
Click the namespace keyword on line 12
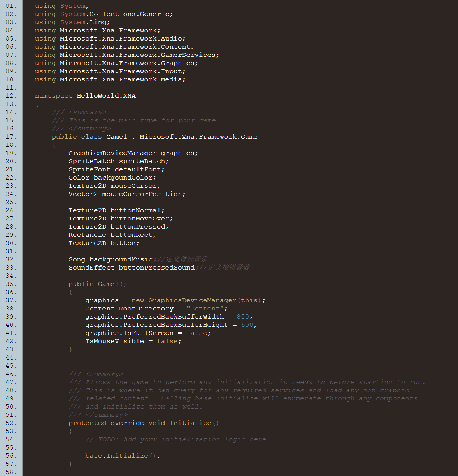tap(54, 96)
